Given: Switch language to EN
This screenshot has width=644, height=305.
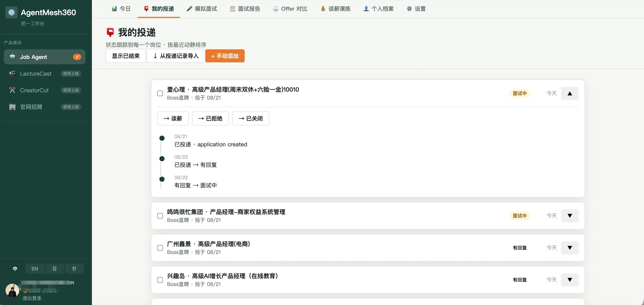Looking at the screenshot, I should coord(35,269).
